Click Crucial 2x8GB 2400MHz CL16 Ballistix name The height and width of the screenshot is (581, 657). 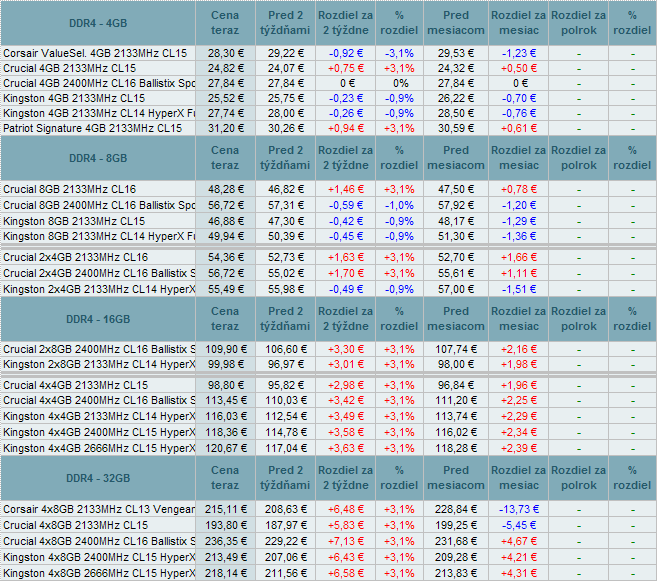(x=99, y=349)
